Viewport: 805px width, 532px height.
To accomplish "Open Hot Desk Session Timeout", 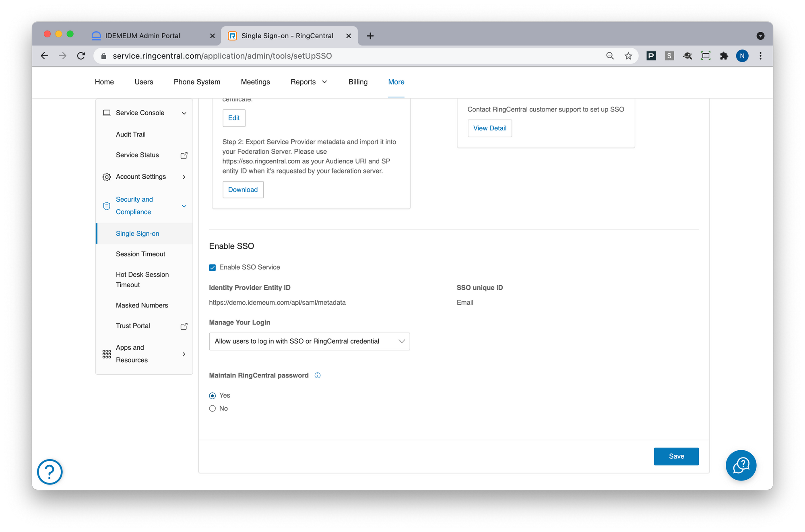I will (x=142, y=280).
